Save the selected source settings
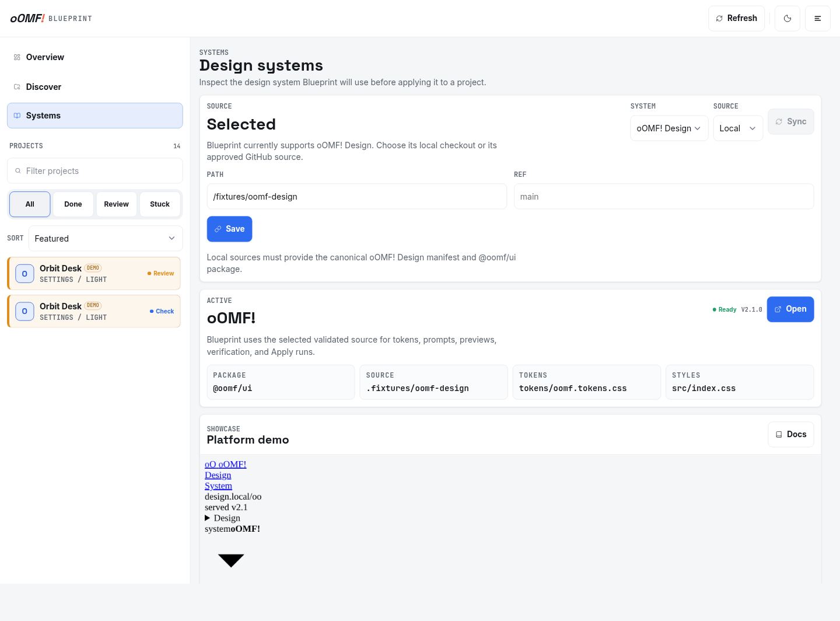 [229, 229]
